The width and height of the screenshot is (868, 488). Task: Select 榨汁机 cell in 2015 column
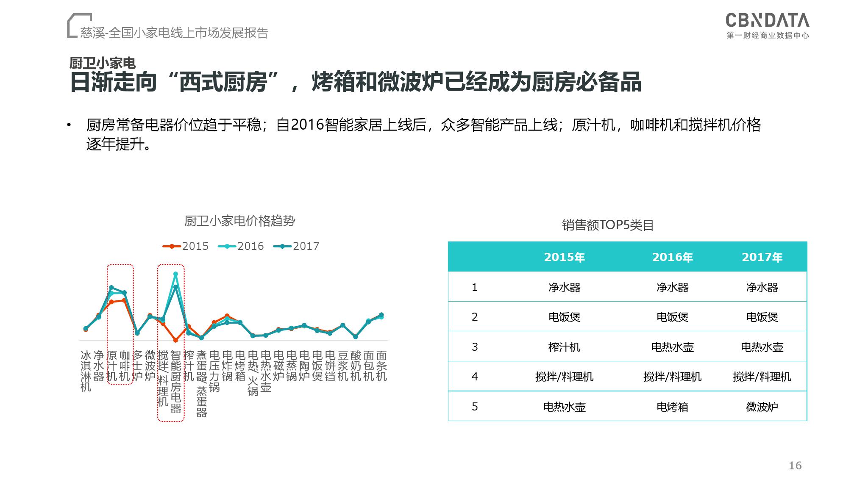(564, 347)
